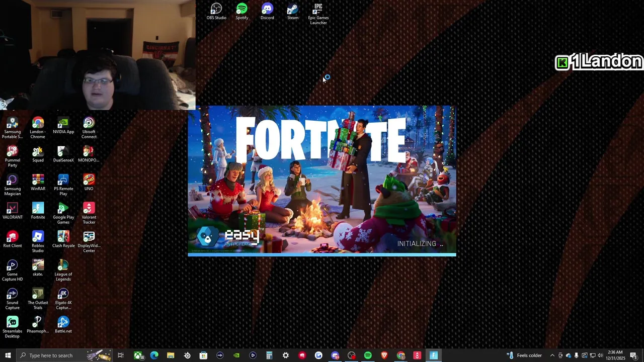
Task: Select the Google Play Games desktop icon
Action: click(63, 214)
